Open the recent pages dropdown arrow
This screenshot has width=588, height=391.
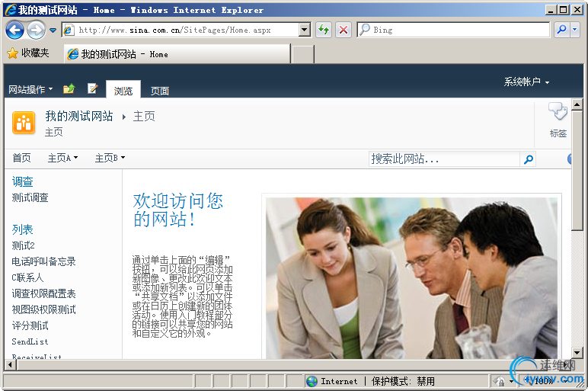coord(53,30)
